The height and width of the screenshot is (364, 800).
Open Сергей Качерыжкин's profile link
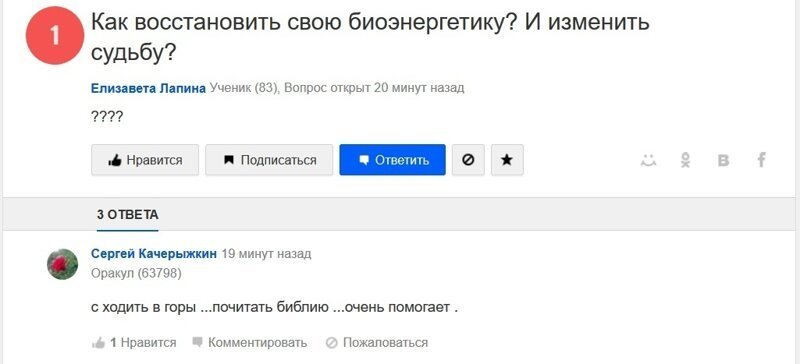pos(154,253)
